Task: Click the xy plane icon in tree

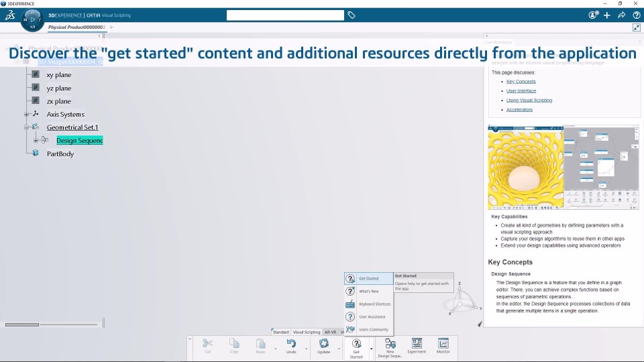Action: point(36,74)
